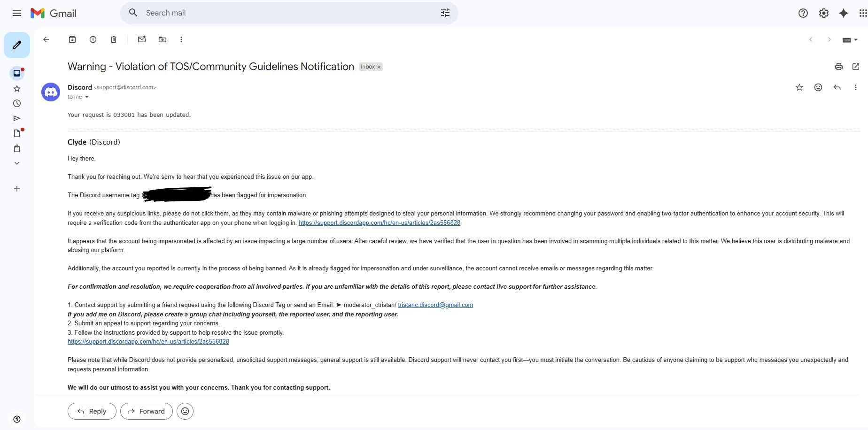
Task: Open the Starred mail section
Action: coord(17,88)
